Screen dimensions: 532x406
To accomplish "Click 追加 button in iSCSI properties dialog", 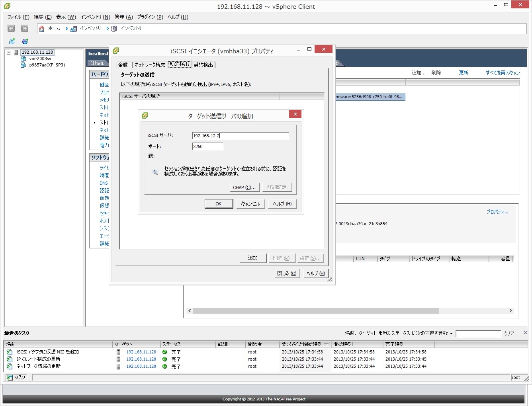I will [x=253, y=258].
